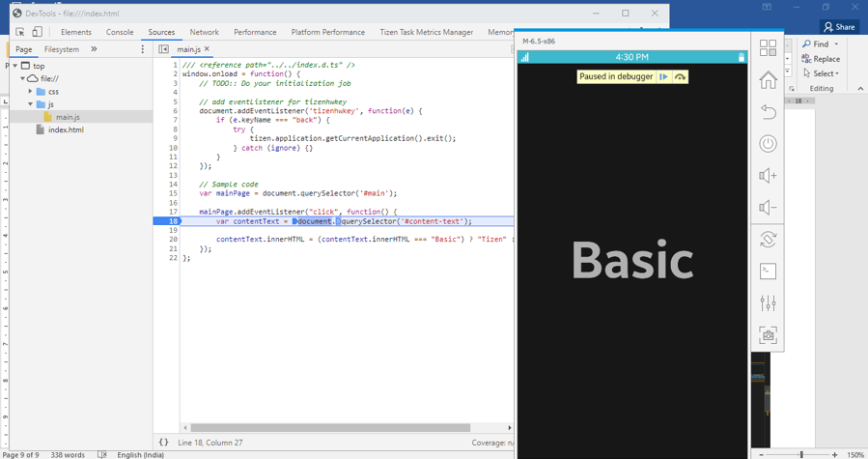The width and height of the screenshot is (868, 459).
Task: Open the emulator control panel sliders icon
Action: [x=768, y=303]
